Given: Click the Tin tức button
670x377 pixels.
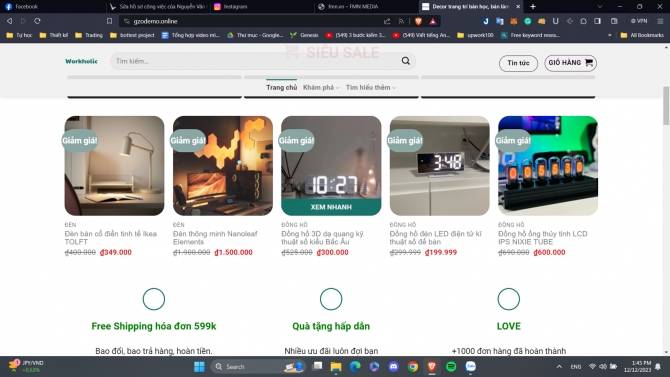Looking at the screenshot, I should click(518, 63).
